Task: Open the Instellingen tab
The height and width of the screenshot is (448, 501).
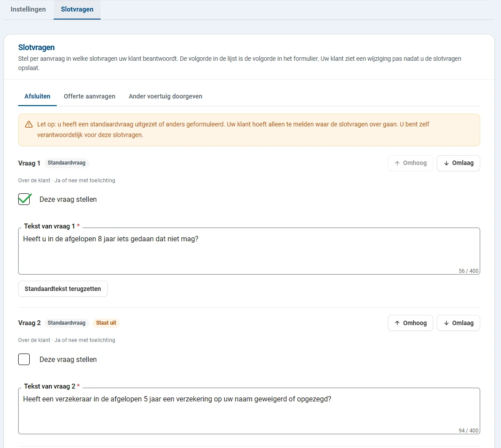Action: 28,9
